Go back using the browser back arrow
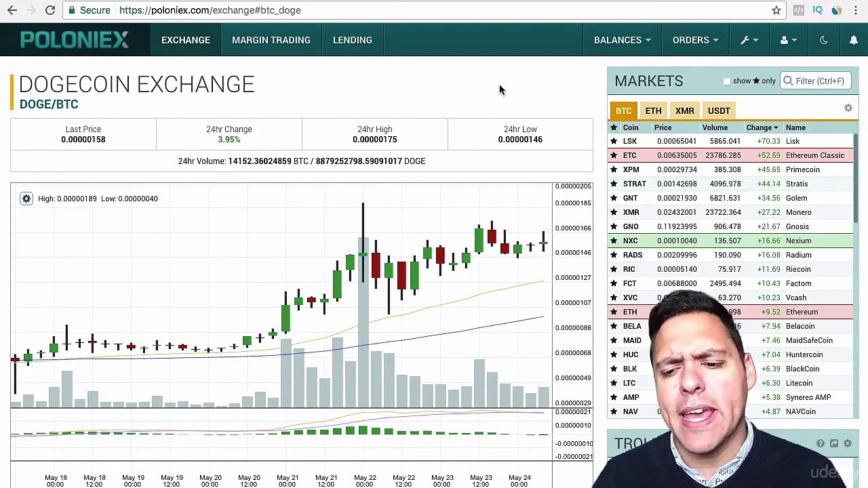 coord(12,10)
